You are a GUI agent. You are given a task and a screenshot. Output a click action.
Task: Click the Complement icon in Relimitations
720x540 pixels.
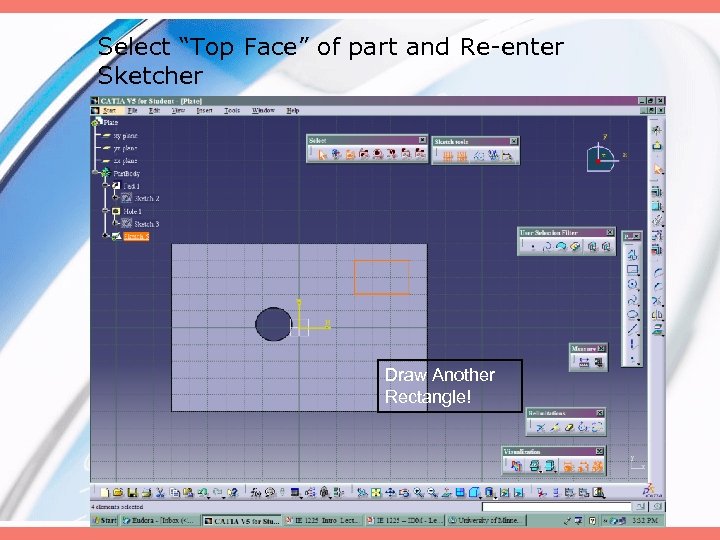(x=597, y=427)
